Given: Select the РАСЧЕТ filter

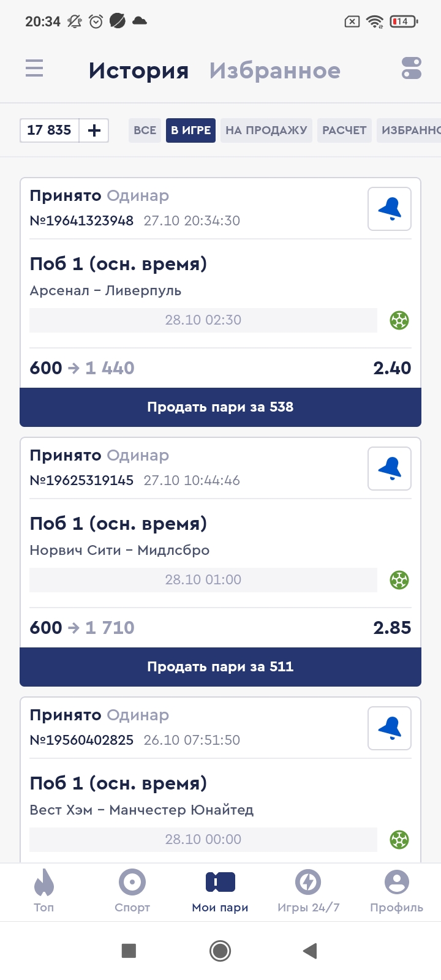Looking at the screenshot, I should [x=344, y=130].
